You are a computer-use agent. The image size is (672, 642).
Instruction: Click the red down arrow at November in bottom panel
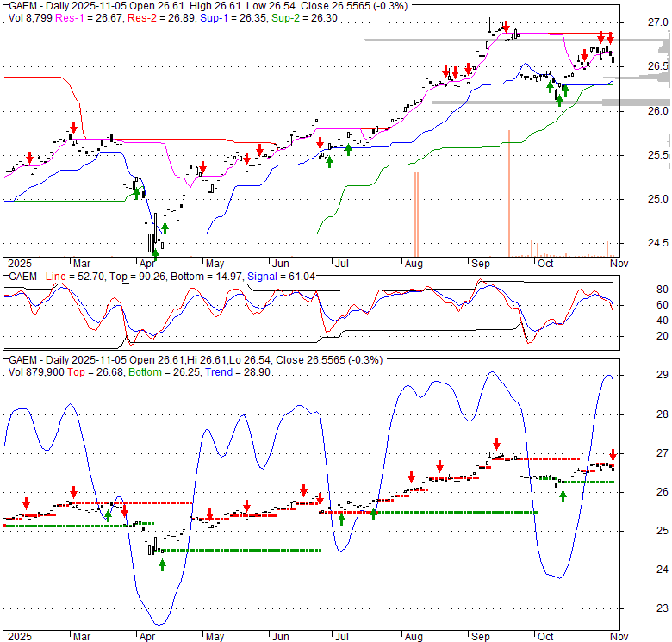tap(613, 454)
